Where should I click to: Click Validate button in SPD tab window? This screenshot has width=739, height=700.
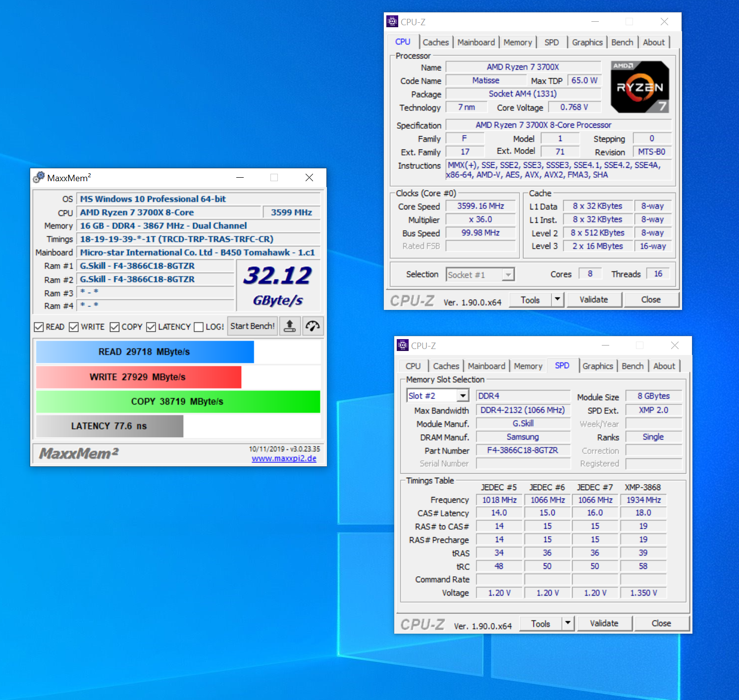pos(604,623)
